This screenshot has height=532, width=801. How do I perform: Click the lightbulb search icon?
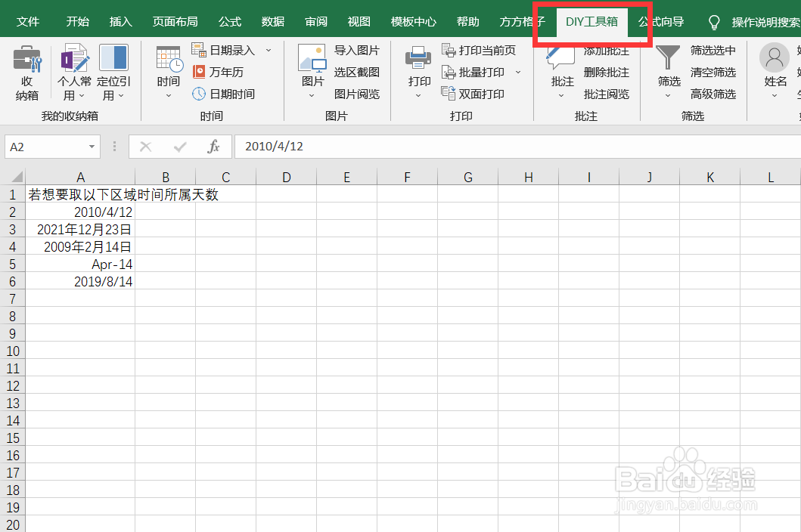coord(714,22)
